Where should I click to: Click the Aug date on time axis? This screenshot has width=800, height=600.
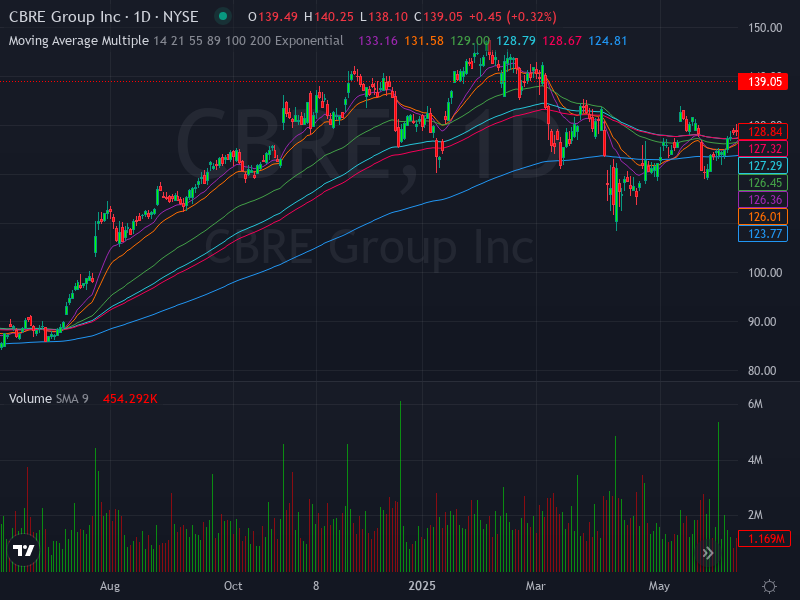110,586
